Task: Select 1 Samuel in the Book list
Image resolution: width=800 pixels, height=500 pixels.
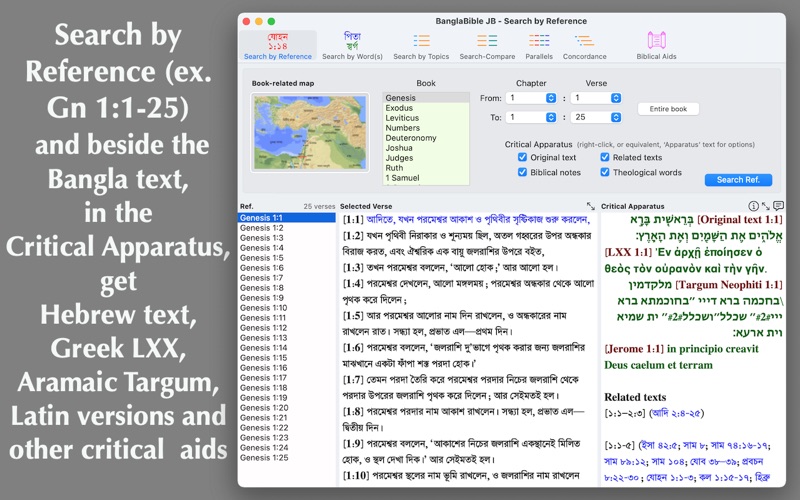Action: [x=426, y=178]
